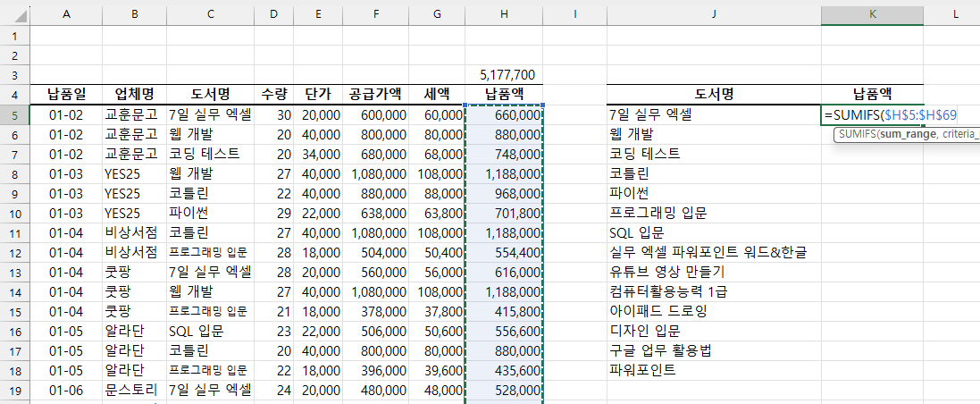The height and width of the screenshot is (404, 980).
Task: Click the total 5,177,700 cell
Action: (504, 75)
